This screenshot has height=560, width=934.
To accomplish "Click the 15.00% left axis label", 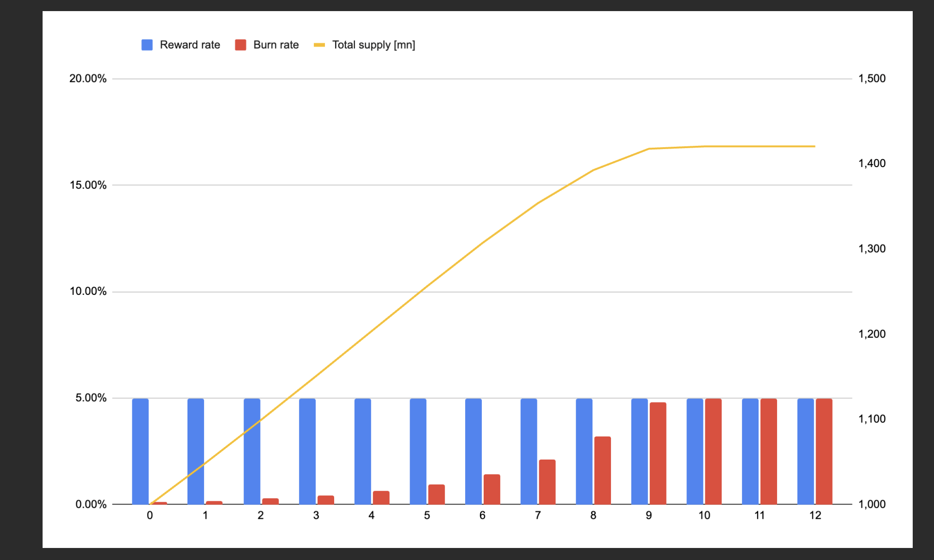I will pyautogui.click(x=88, y=185).
